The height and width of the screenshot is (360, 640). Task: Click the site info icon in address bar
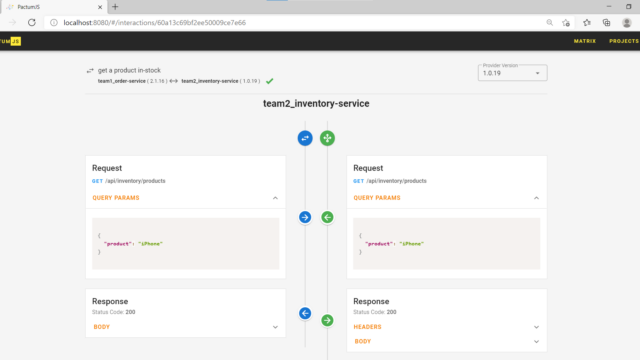54,22
